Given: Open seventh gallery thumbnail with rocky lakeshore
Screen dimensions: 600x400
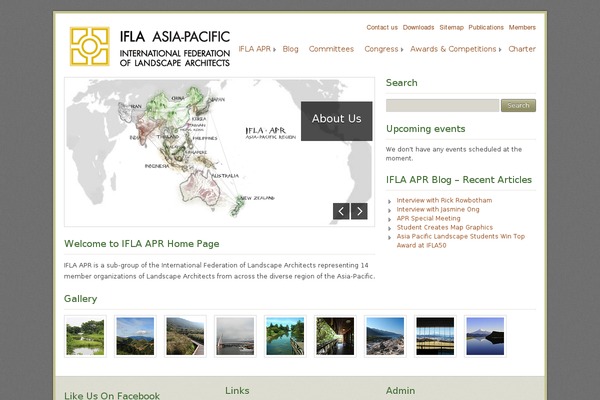Looking at the screenshot, I should 385,336.
